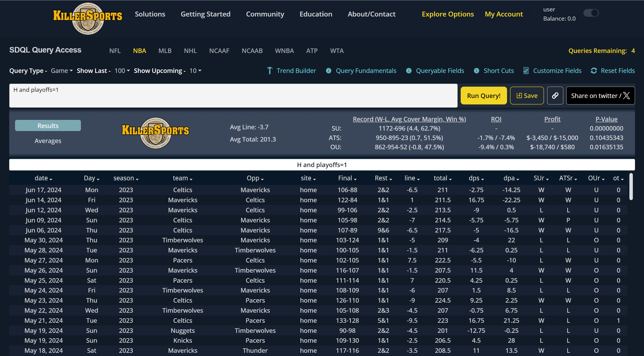Switch to the NFL league tab
Screen dimensions: 644x356
point(115,51)
